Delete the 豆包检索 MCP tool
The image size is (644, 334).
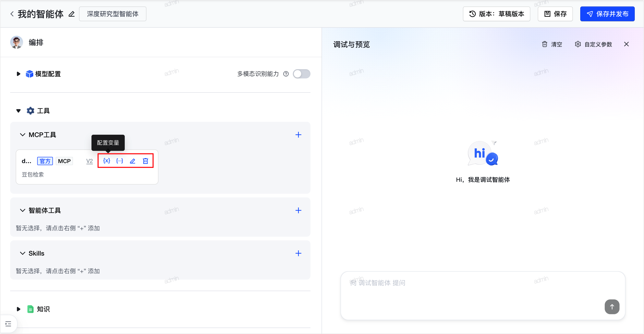[x=146, y=161]
